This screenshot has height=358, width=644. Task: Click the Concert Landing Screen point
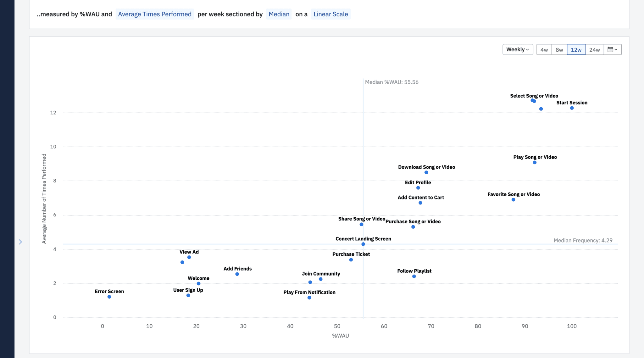pos(363,244)
